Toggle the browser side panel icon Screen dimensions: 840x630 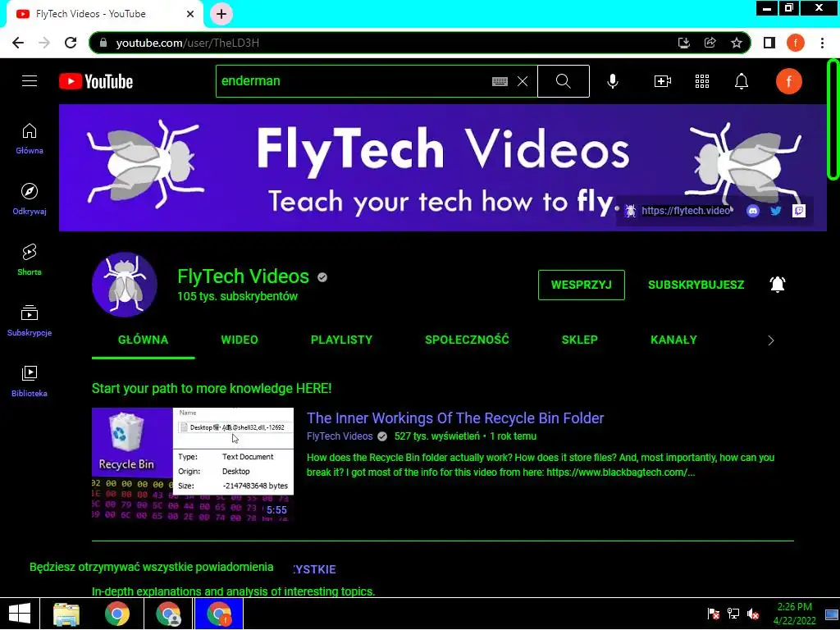(x=769, y=43)
